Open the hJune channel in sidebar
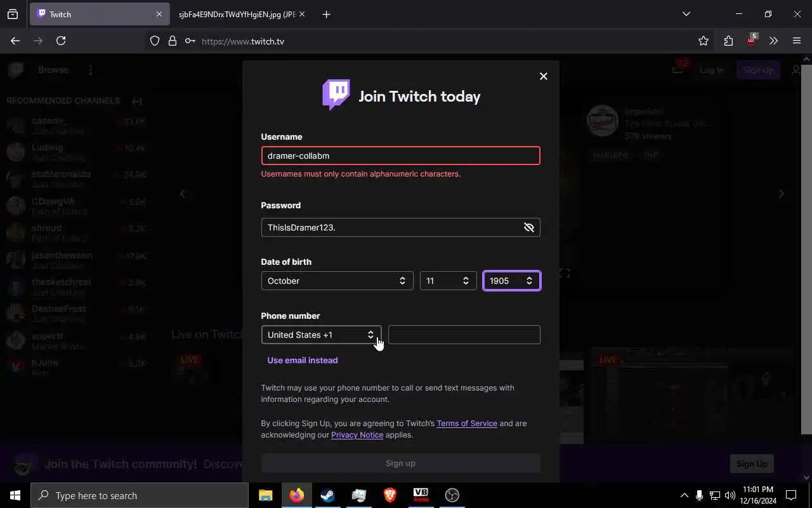Viewport: 812px width, 508px height. 75,367
